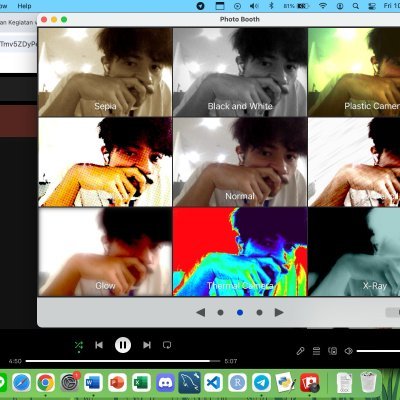400x400 pixels.
Task: Launch Google Chrome from the Dock
Action: pyautogui.click(x=46, y=382)
